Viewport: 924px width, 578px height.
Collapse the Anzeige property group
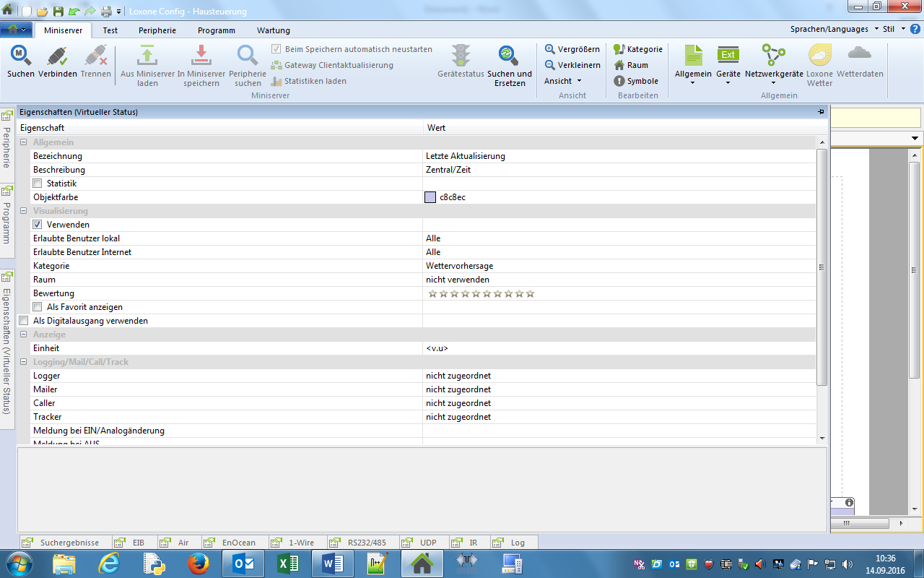click(24, 335)
